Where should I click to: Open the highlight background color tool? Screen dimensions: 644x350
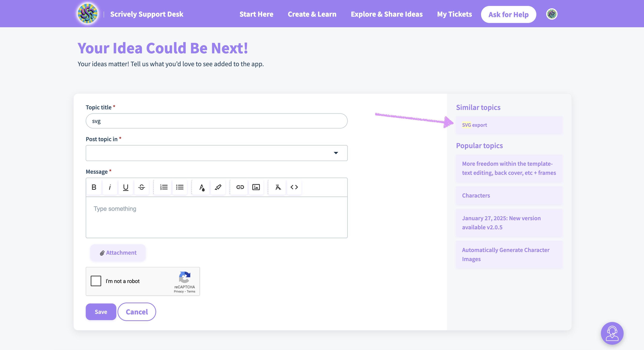coord(218,187)
